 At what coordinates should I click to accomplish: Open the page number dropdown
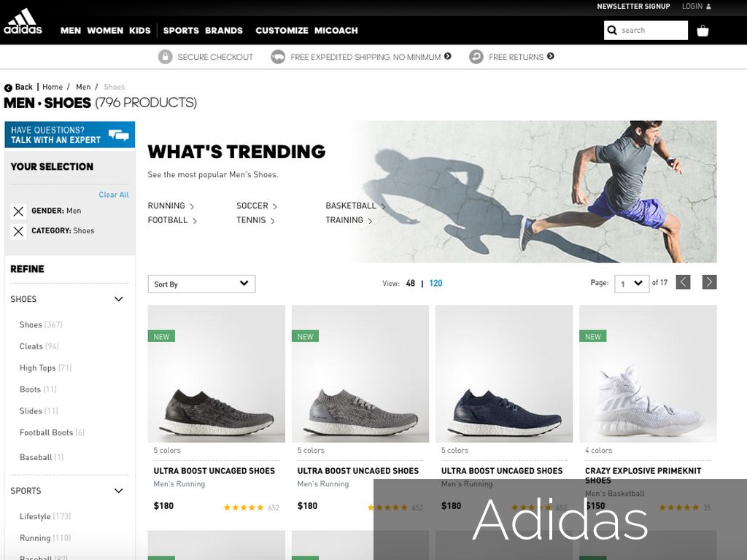click(631, 284)
